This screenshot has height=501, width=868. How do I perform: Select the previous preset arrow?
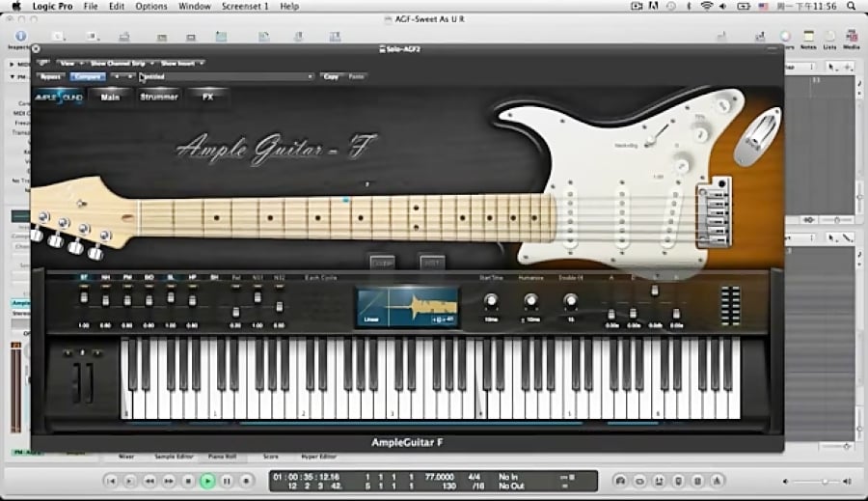click(117, 76)
